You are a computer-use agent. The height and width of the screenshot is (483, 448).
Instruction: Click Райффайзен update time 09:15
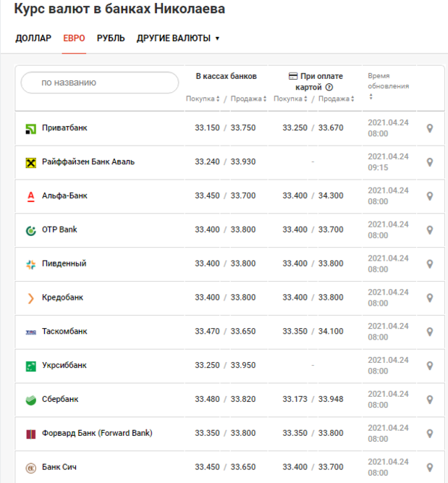pos(378,167)
